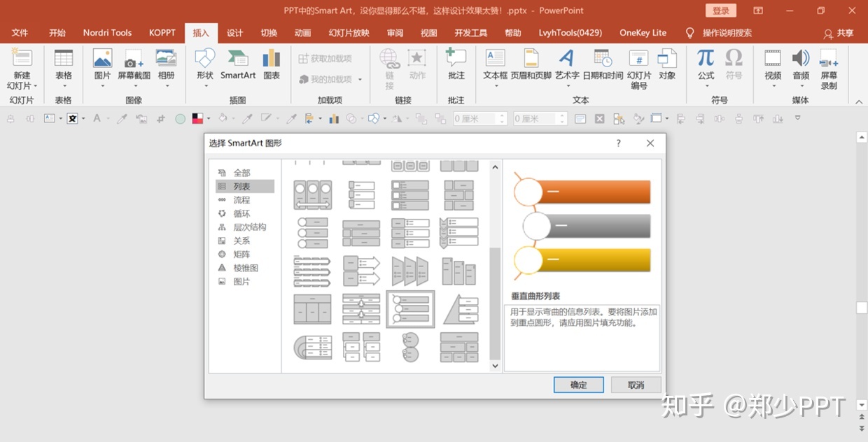This screenshot has width=868, height=442.
Task: Select 棱锥图 (Pyramid) category
Action: [x=245, y=268]
